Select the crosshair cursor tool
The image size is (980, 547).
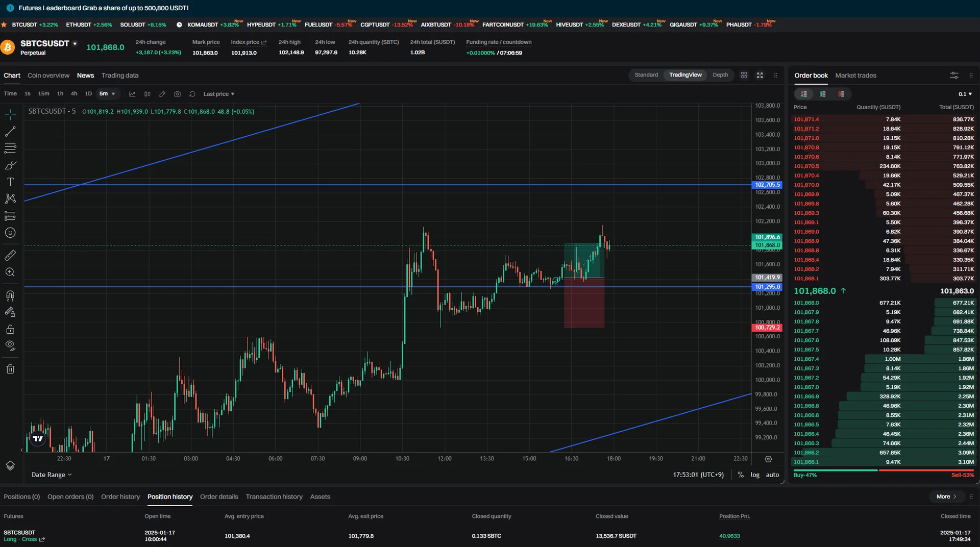pos(10,115)
